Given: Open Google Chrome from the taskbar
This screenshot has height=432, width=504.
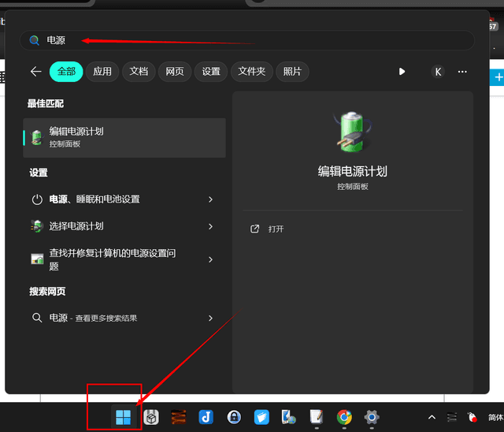Looking at the screenshot, I should [344, 417].
